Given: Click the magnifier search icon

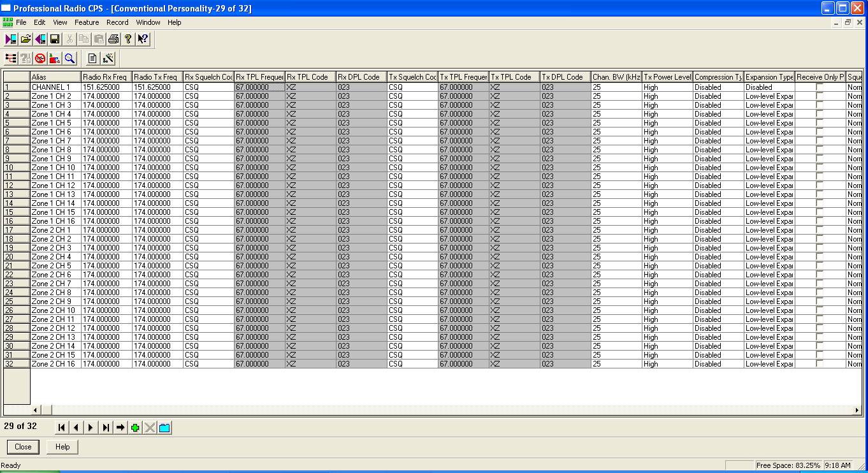Looking at the screenshot, I should click(69, 58).
